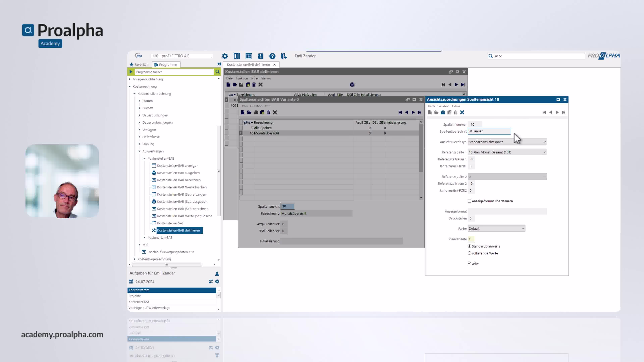Image resolution: width=644 pixels, height=362 pixels.
Task: Switch to the Favoriten tab
Action: pos(139,65)
